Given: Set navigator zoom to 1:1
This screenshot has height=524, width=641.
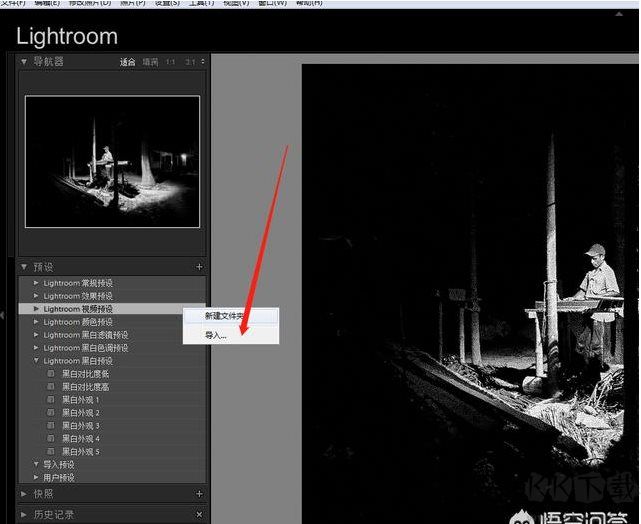Looking at the screenshot, I should [170, 62].
